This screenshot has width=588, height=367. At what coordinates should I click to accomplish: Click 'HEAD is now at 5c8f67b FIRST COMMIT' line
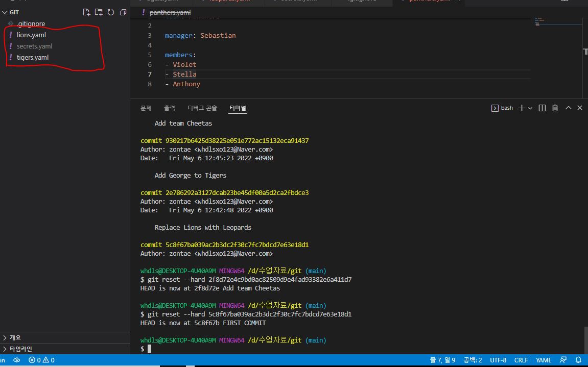point(203,323)
